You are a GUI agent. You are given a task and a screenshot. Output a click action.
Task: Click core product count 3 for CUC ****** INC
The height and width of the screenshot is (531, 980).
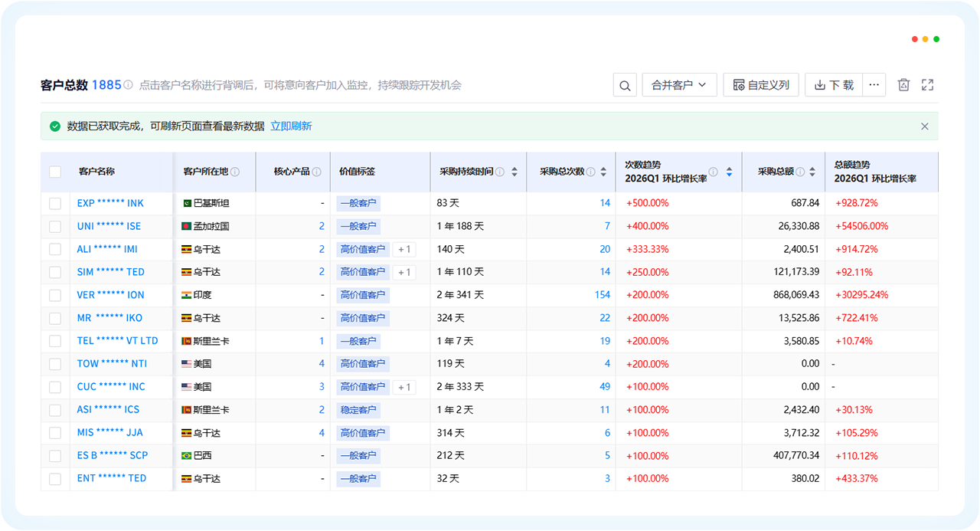(322, 387)
